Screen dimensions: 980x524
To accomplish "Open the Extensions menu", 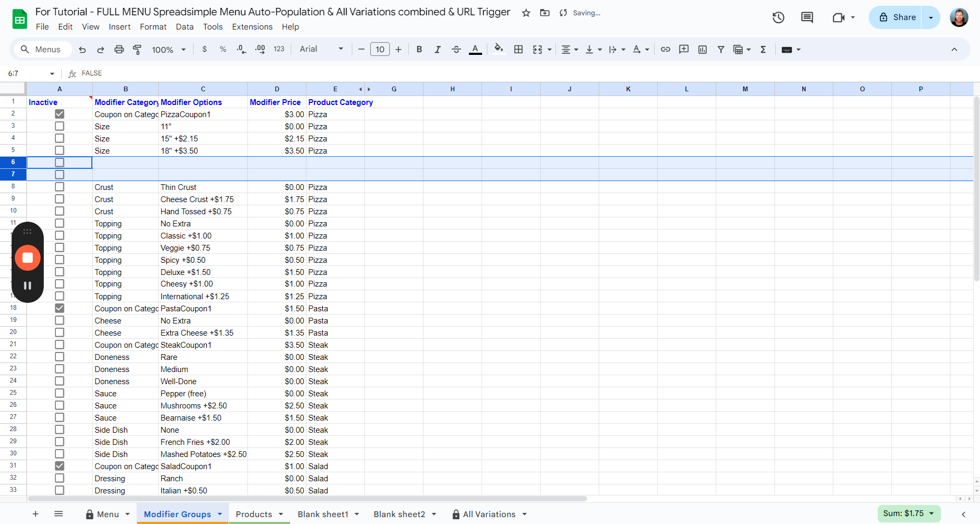I will tap(252, 27).
